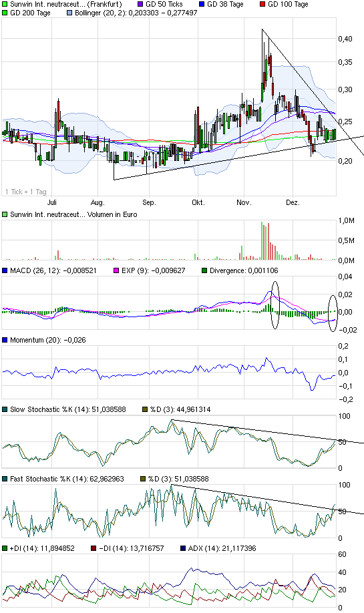This screenshot has width=364, height=613.
Task: Click the '0,35' price axis label
Action: point(345,62)
